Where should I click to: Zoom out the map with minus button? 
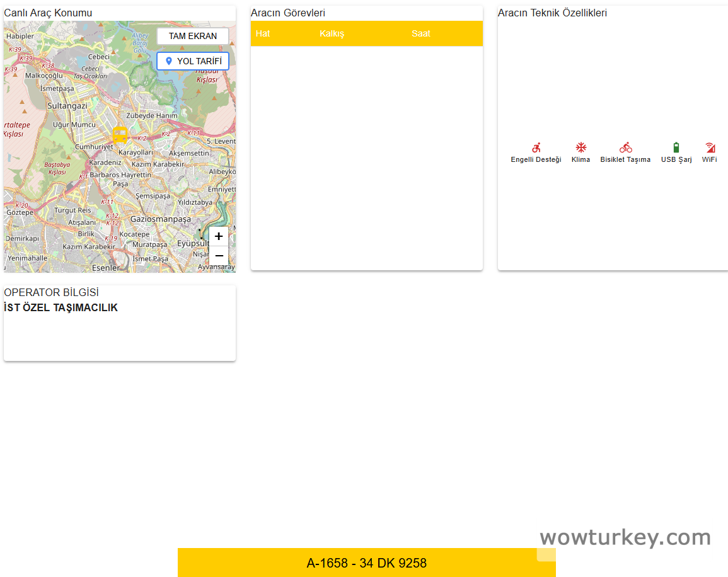219,256
